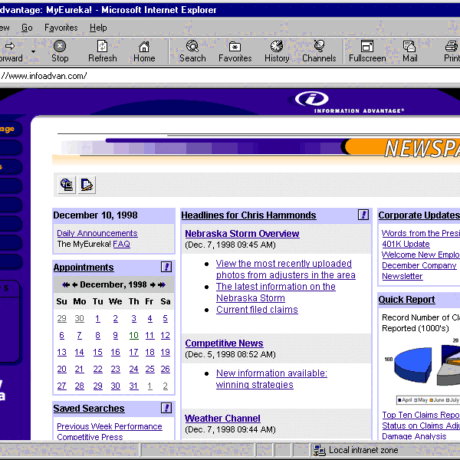Open the MyEureka! FAQ link
Viewport: 460px width, 460px height.
click(121, 244)
